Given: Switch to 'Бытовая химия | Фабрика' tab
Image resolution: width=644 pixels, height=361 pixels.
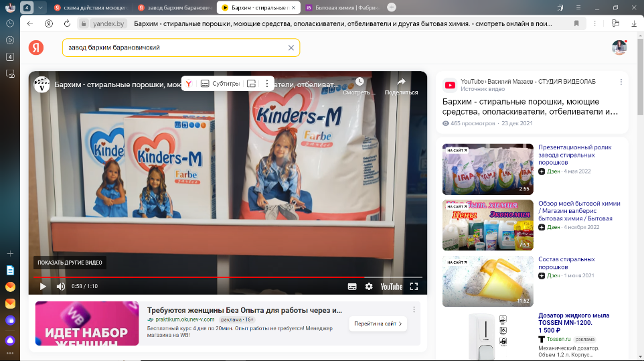Looking at the screenshot, I should pyautogui.click(x=343, y=7).
